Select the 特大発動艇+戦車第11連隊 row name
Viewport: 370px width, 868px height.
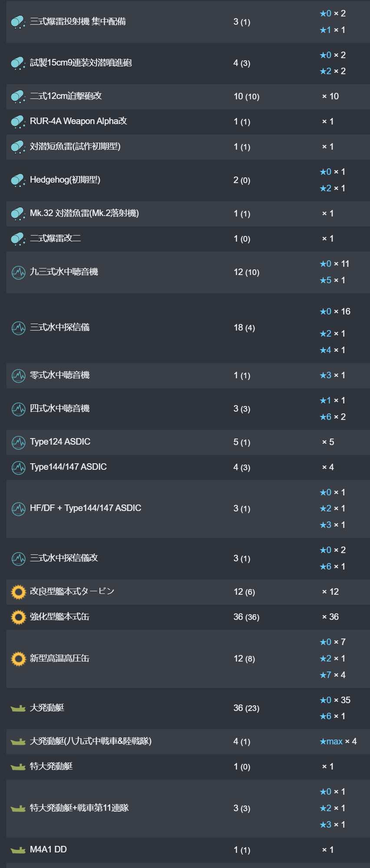(79, 808)
